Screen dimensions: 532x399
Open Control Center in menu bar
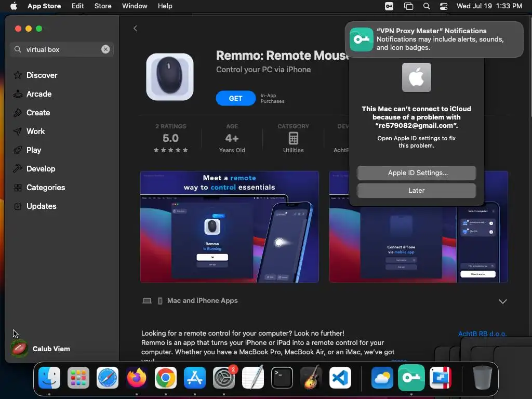(444, 6)
